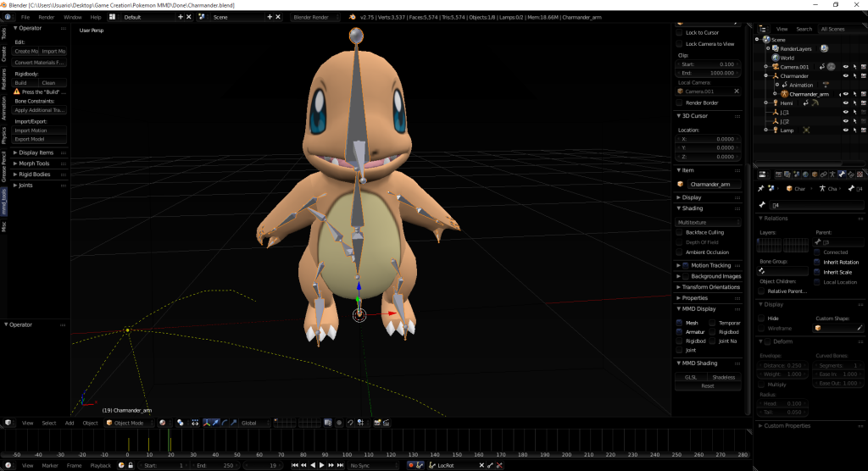Viewport: 868px width, 471px height.
Task: Click the Charmander_arm armature icon in outliner
Action: (784, 94)
